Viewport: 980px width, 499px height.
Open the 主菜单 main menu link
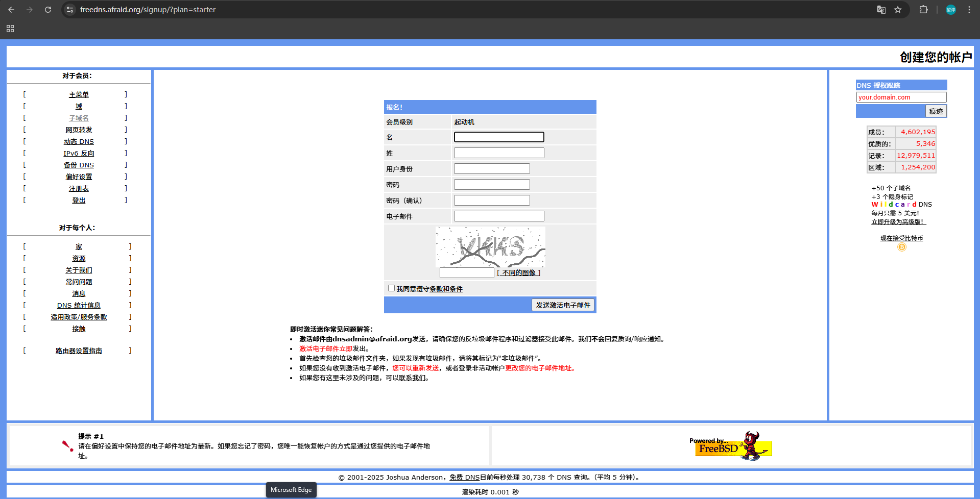click(x=79, y=95)
